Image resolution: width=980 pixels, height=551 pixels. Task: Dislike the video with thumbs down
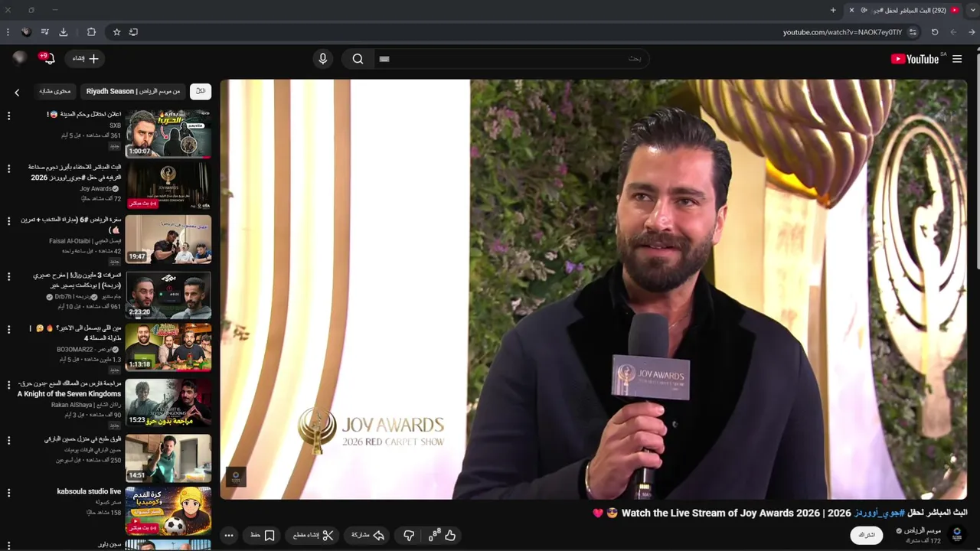pos(409,536)
